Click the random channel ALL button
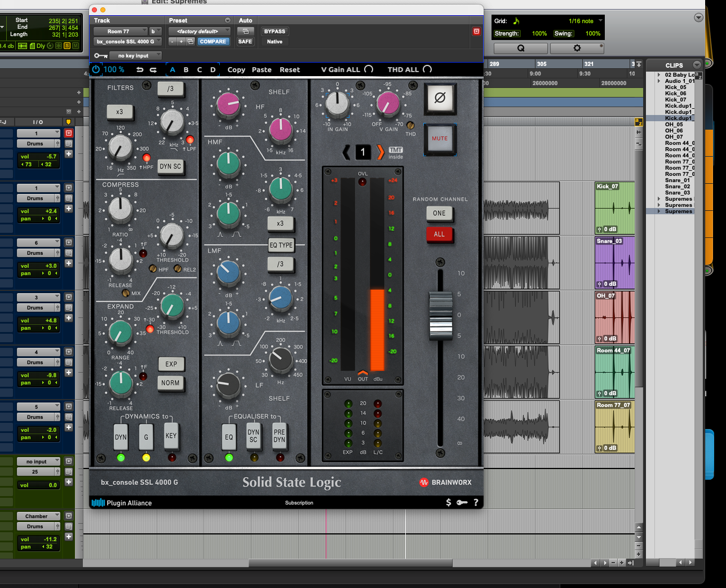726x588 pixels. click(440, 234)
